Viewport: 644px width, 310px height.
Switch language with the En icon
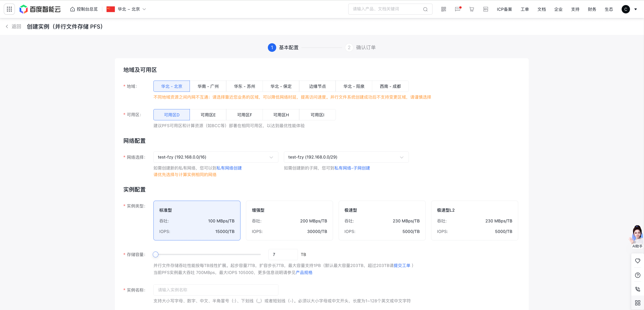click(486, 9)
